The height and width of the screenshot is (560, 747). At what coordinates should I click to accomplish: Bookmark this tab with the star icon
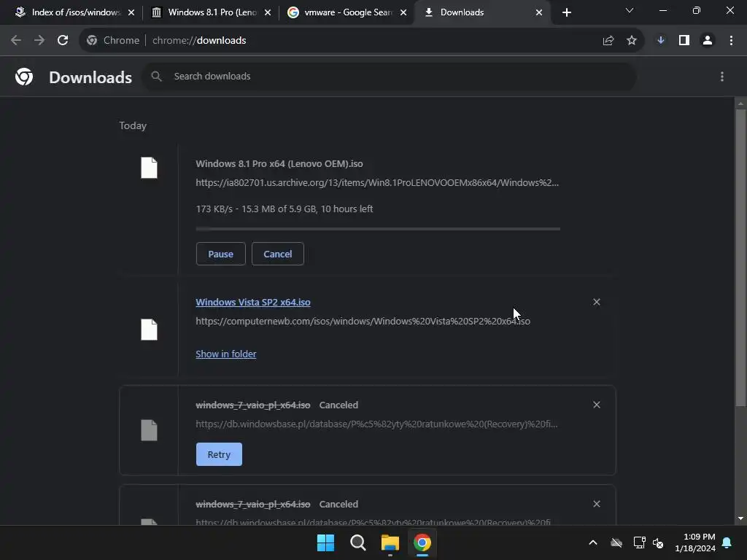632,41
